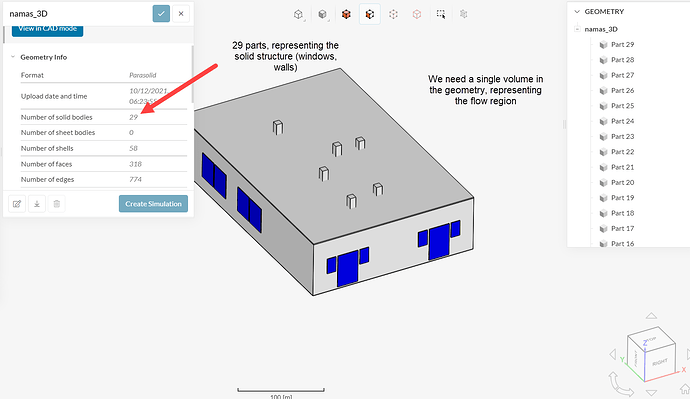Click the rename geometry pencil icon
The width and height of the screenshot is (690, 399).
click(17, 204)
